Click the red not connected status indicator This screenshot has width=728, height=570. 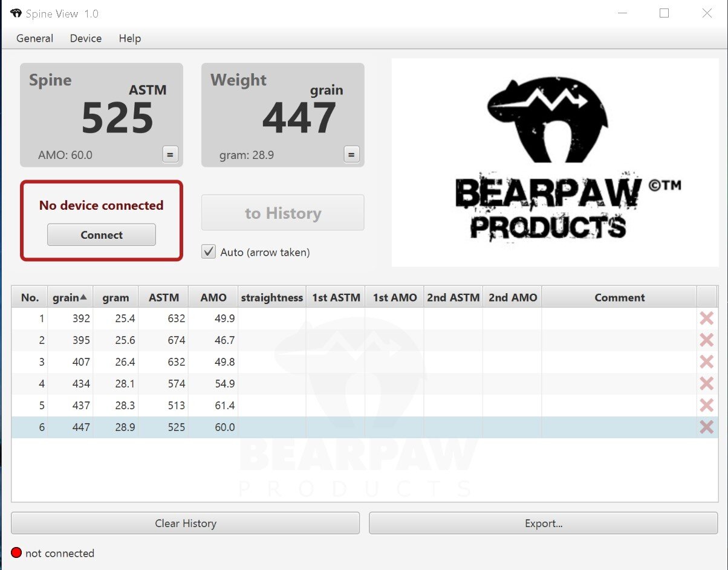[16, 552]
